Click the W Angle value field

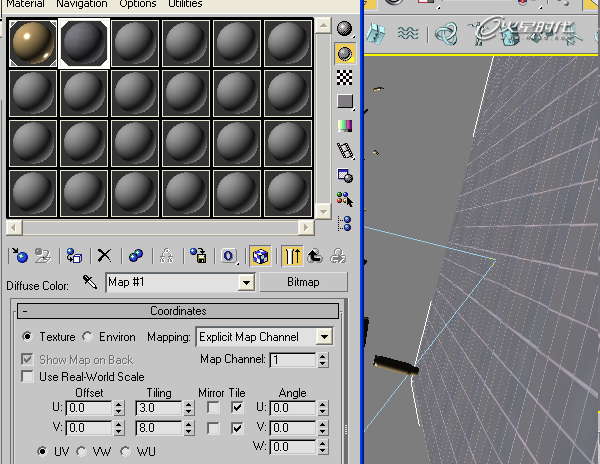[x=293, y=446]
